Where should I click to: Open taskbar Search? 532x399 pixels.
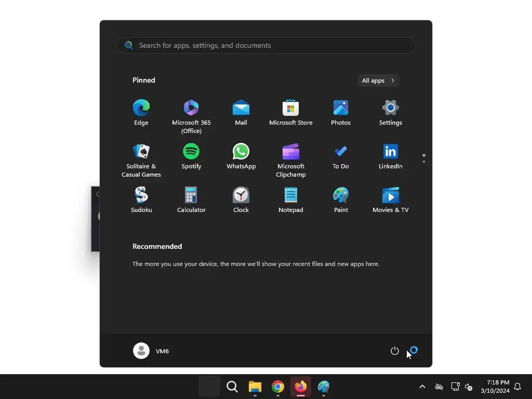[232, 387]
